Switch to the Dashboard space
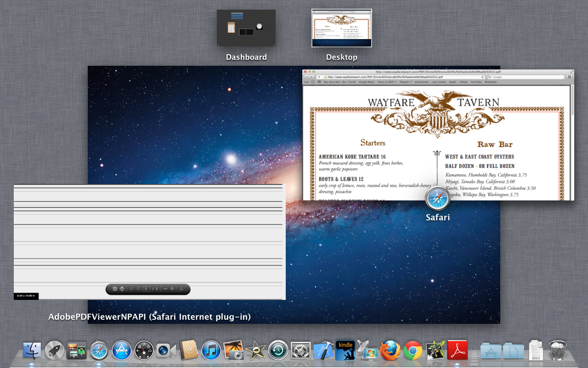588x368 pixels. pyautogui.click(x=246, y=29)
